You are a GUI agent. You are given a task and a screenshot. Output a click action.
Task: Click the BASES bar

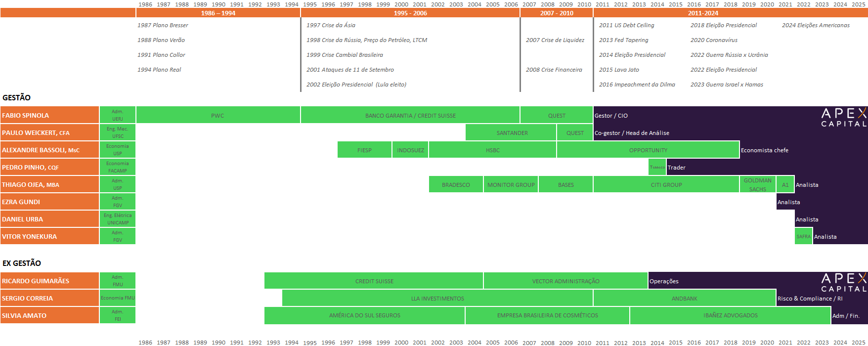pyautogui.click(x=565, y=184)
